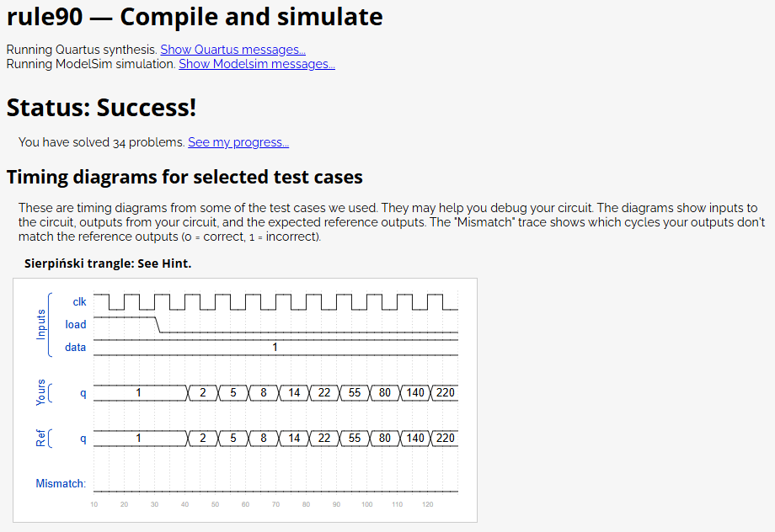Viewport: 775px width, 532px height.
Task: Click the load signal label
Action: click(x=76, y=325)
